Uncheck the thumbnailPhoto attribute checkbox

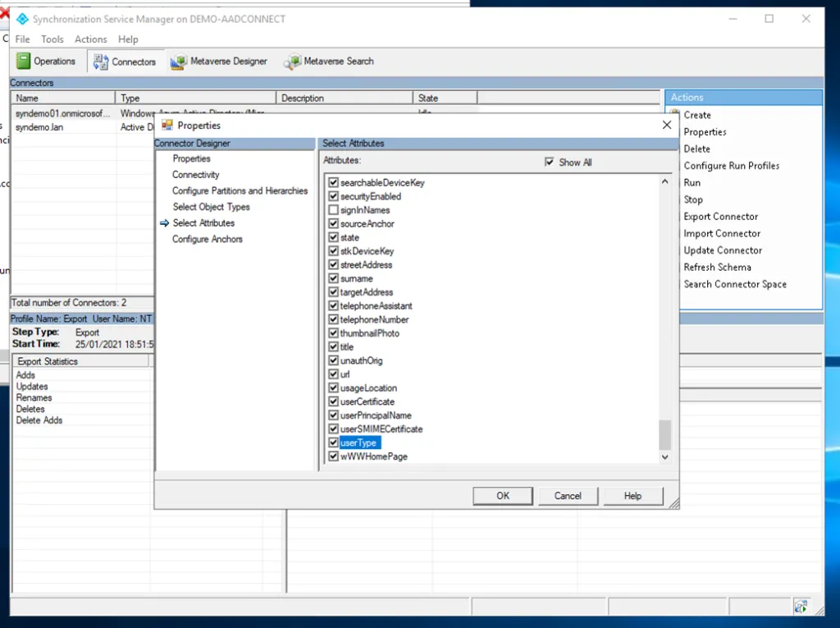point(333,333)
